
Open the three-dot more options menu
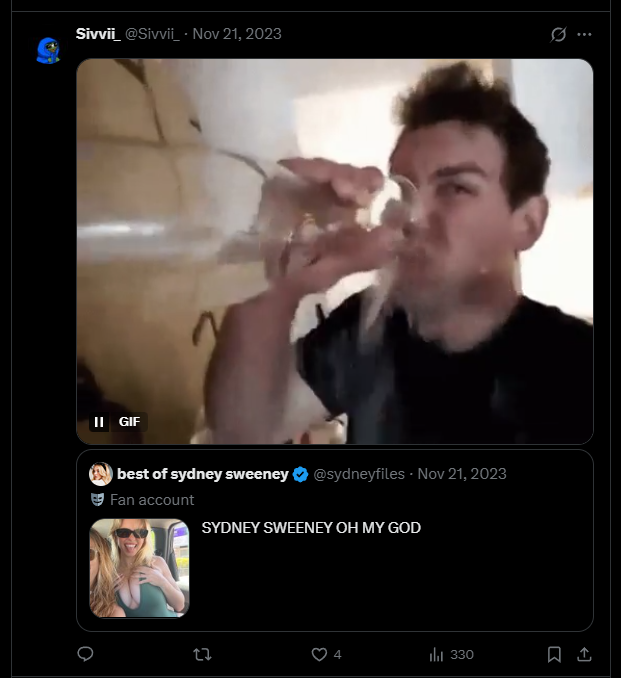(584, 34)
